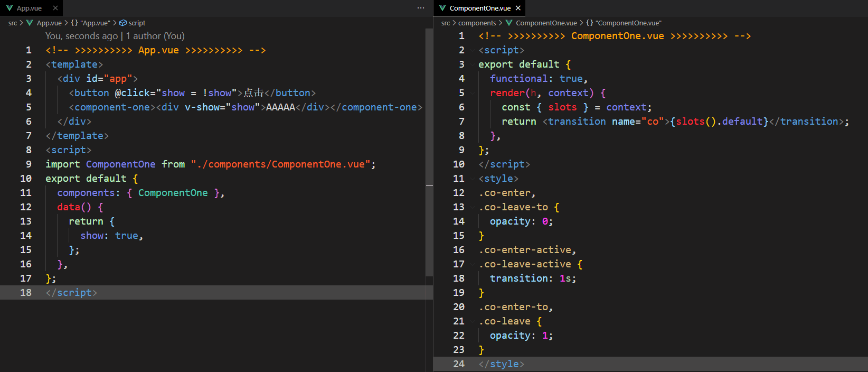Image resolution: width=868 pixels, height=372 pixels.
Task: Click the ComponentOne.vue header comment
Action: [615, 36]
